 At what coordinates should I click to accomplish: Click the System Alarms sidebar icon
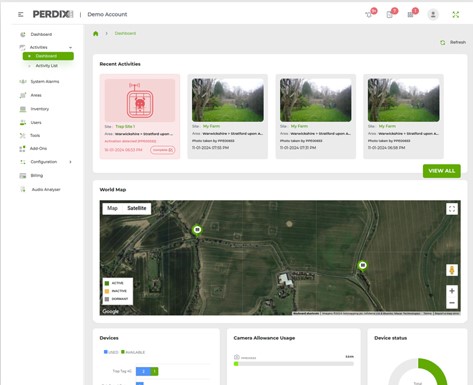tap(23, 81)
